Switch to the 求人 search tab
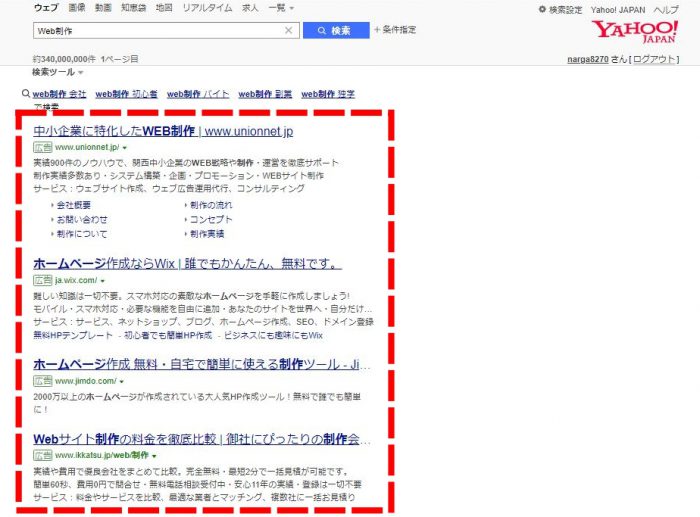 250,8
